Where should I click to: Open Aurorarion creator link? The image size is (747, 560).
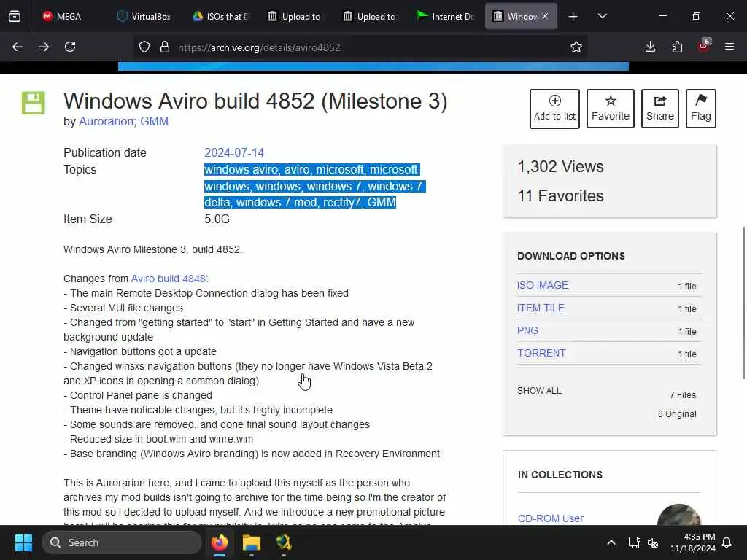click(107, 122)
